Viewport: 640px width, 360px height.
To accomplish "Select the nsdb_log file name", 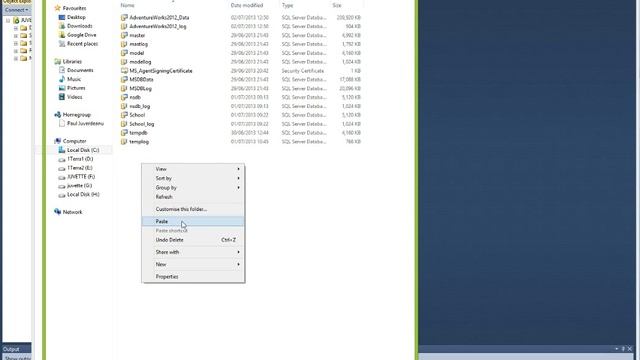I will coord(140,107).
